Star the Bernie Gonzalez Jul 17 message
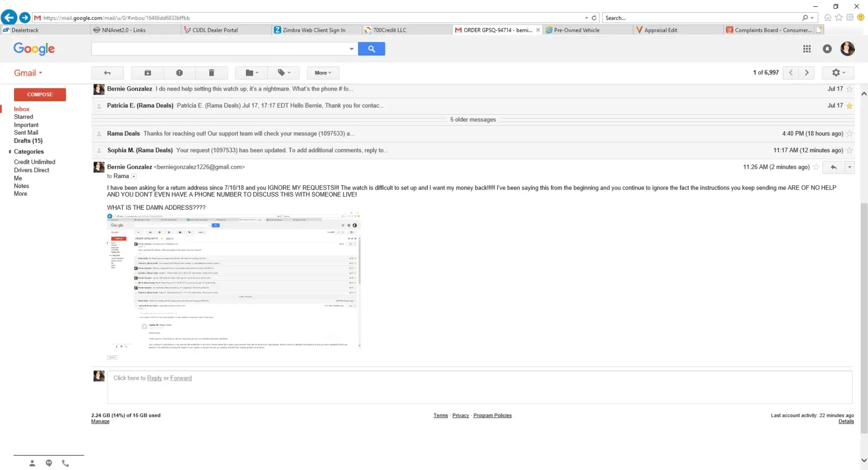This screenshot has width=868, height=470. [849, 89]
